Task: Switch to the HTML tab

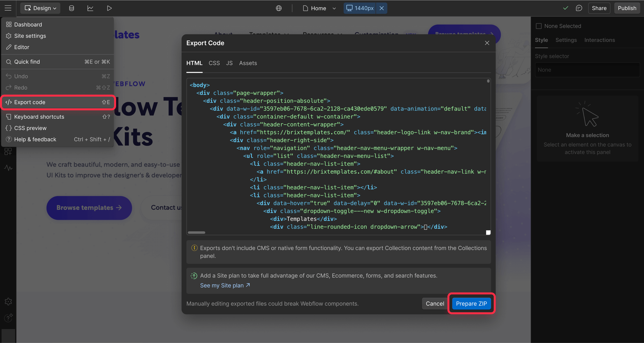Action: click(194, 63)
